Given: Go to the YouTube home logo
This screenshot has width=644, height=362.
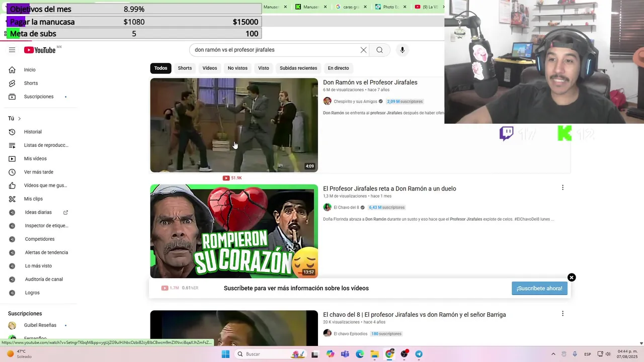Looking at the screenshot, I should tap(40, 50).
